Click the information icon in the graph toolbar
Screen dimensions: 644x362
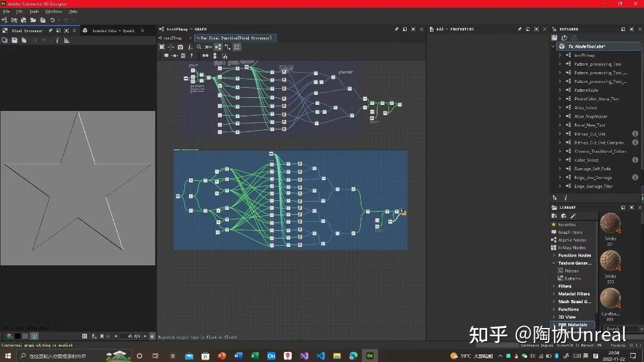point(190,47)
